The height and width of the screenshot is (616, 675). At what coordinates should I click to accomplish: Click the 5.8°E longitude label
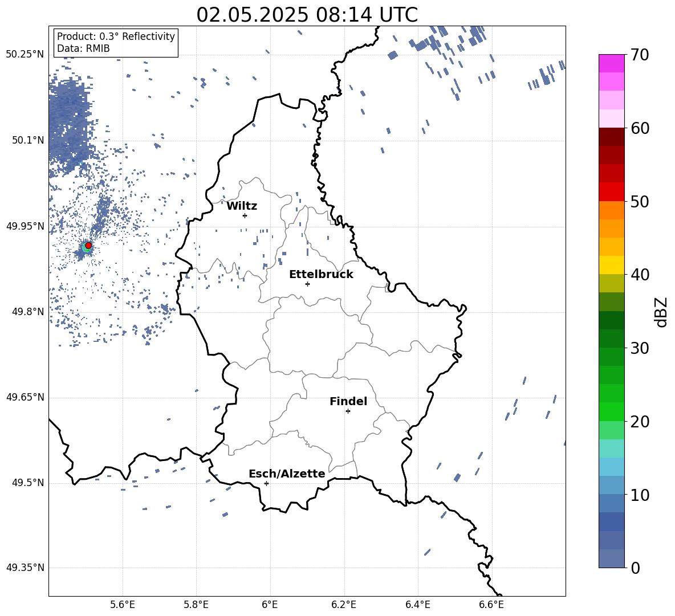coord(196,605)
